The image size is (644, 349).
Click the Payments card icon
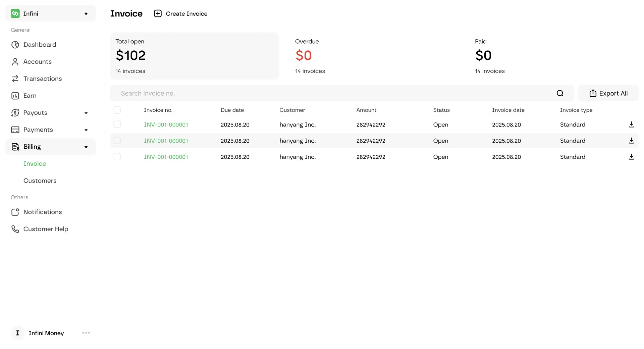coord(15,130)
